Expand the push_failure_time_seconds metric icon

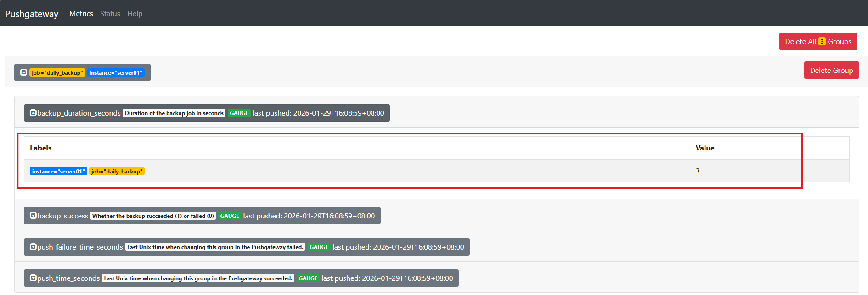click(x=33, y=247)
